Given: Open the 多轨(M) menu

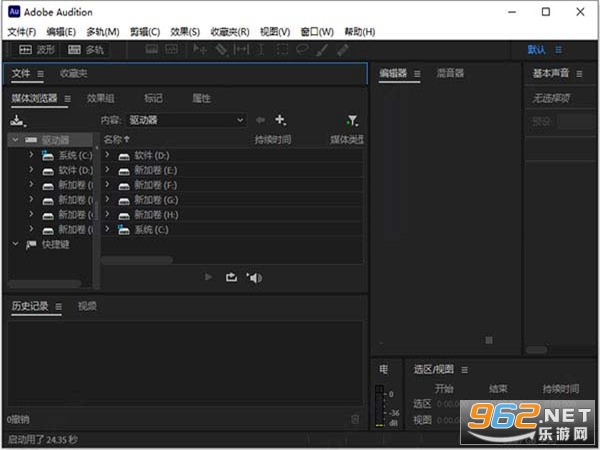Looking at the screenshot, I should coord(103,32).
